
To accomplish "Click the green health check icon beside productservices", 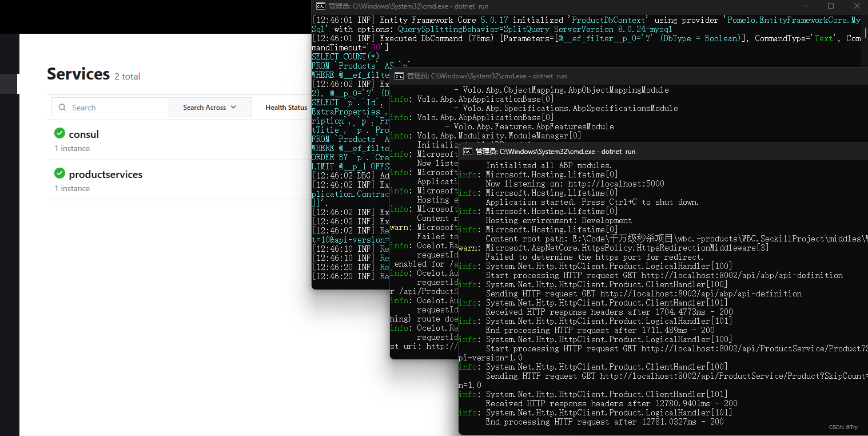I will point(59,173).
